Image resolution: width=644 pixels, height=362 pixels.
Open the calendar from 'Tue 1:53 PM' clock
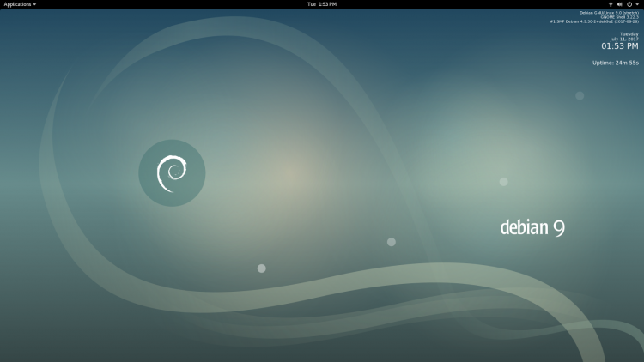322,4
